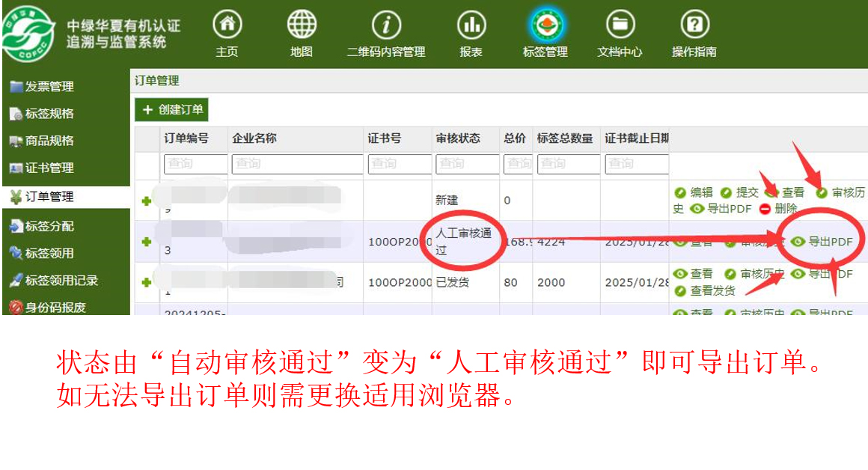Open 二维码内容管理 info icon
The image size is (868, 470).
386,25
